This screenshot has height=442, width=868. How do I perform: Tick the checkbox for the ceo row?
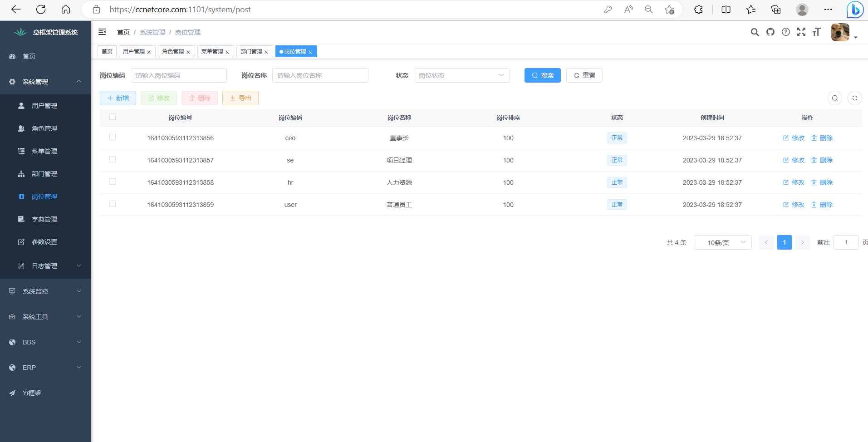click(x=113, y=138)
